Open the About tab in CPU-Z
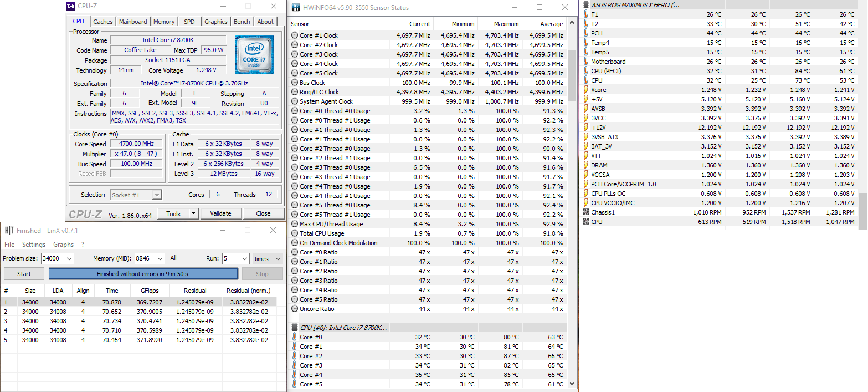 265,22
